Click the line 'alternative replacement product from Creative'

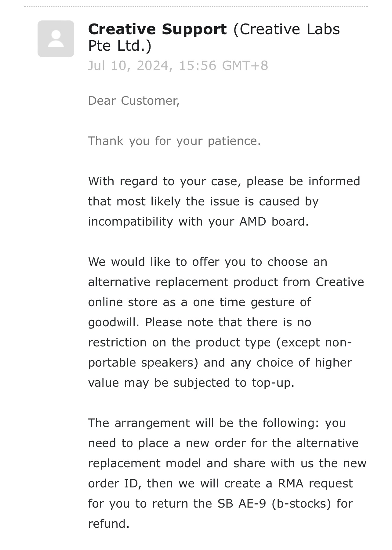click(x=226, y=282)
